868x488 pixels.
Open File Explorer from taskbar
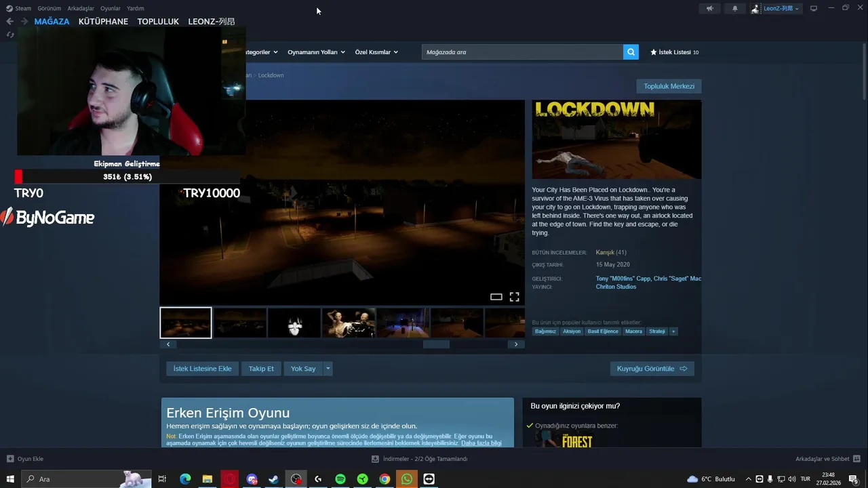(208, 479)
